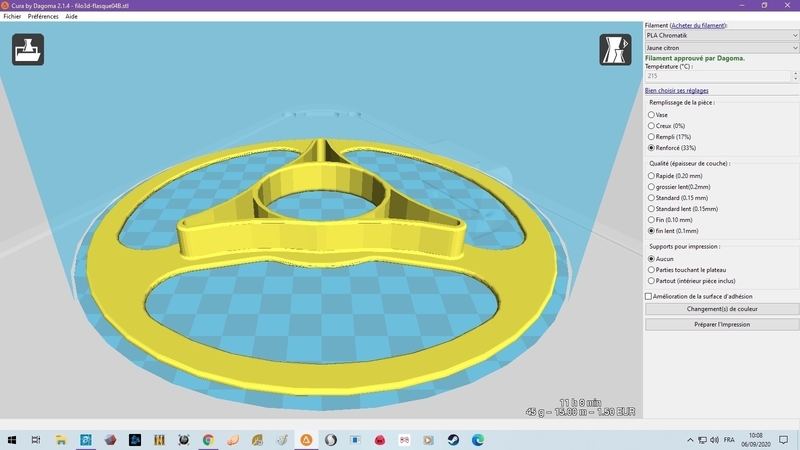The image size is (800, 450).
Task: Open the camera lens taskbar icon
Action: [184, 440]
